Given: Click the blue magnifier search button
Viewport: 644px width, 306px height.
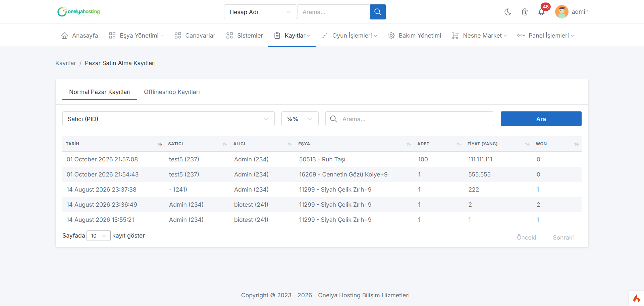Looking at the screenshot, I should [378, 12].
